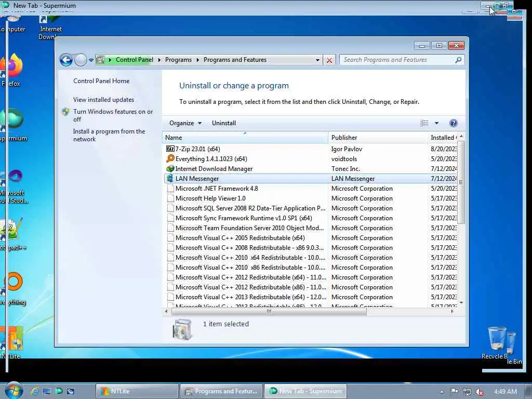The width and height of the screenshot is (532, 399).
Task: Click the vertical scrollbar thumb of program list
Action: tap(461, 182)
